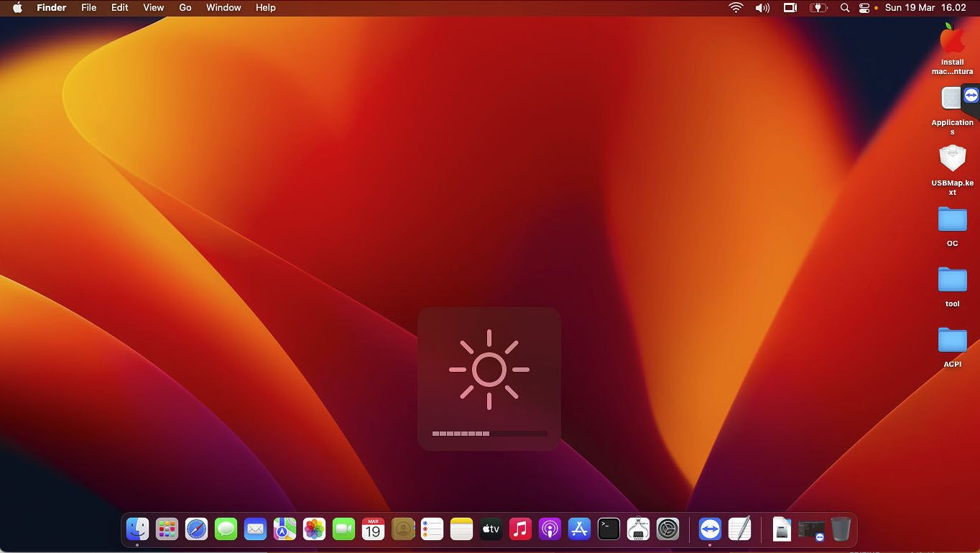The height and width of the screenshot is (553, 980).
Task: Open the date and time dropdown
Action: click(925, 8)
